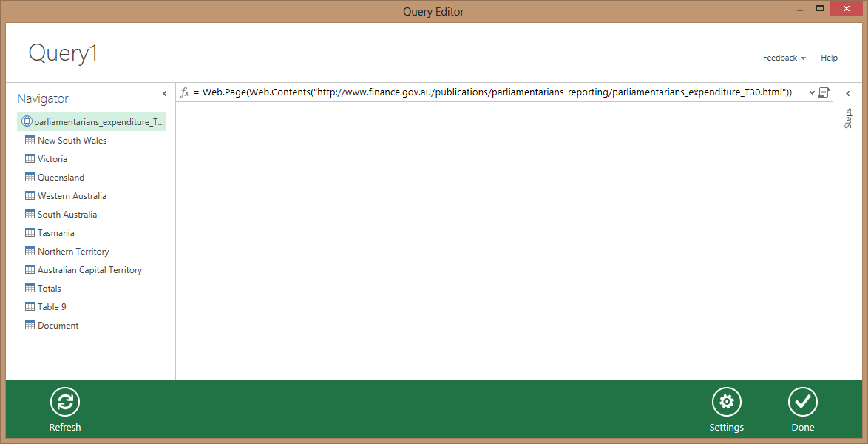Click the table icon beside Totals

pos(30,289)
